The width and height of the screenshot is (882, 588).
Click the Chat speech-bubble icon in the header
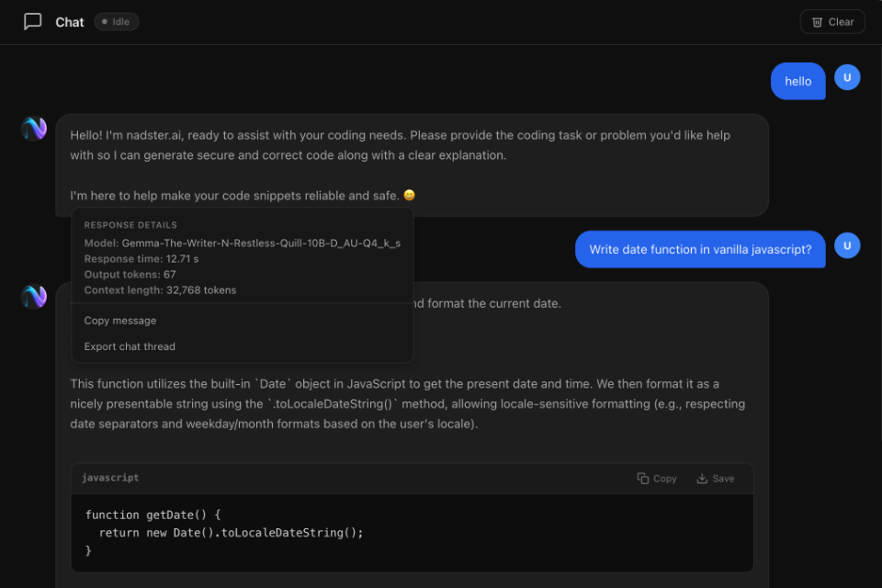33,21
